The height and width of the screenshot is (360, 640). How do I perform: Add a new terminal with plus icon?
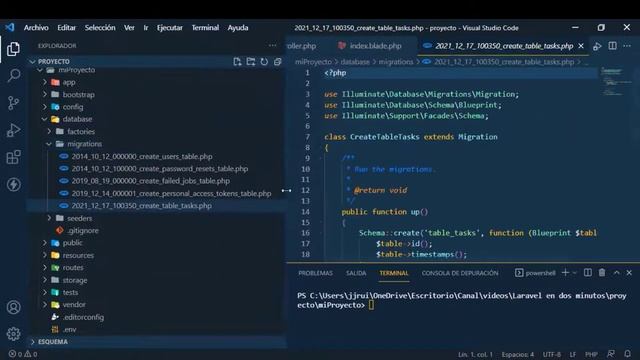tap(565, 272)
